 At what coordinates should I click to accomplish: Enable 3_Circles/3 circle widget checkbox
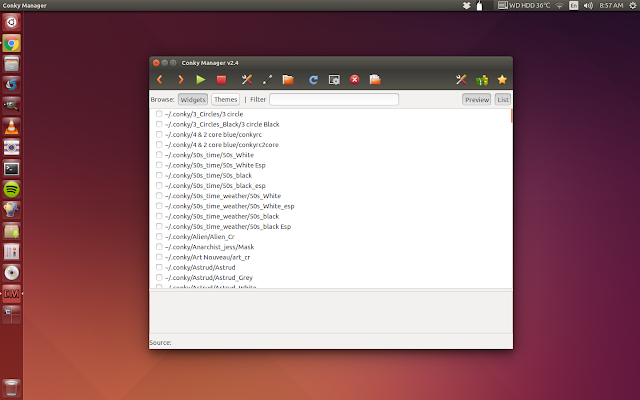(159, 114)
